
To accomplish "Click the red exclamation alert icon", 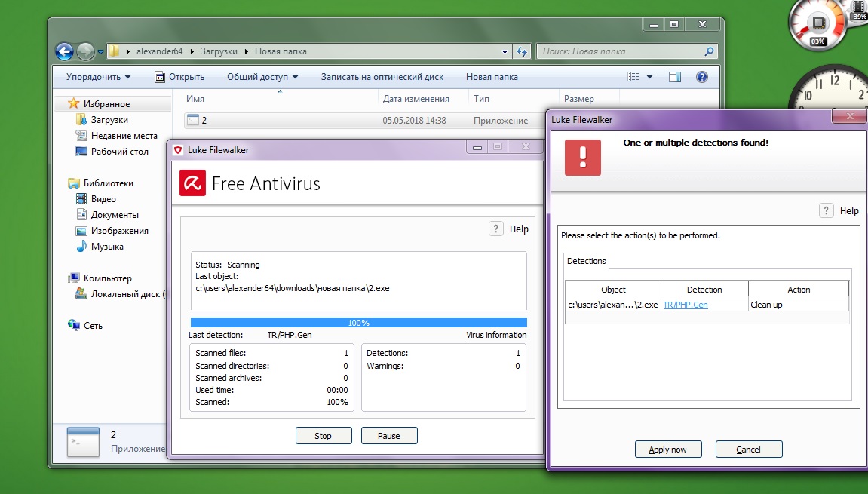I will [x=582, y=157].
